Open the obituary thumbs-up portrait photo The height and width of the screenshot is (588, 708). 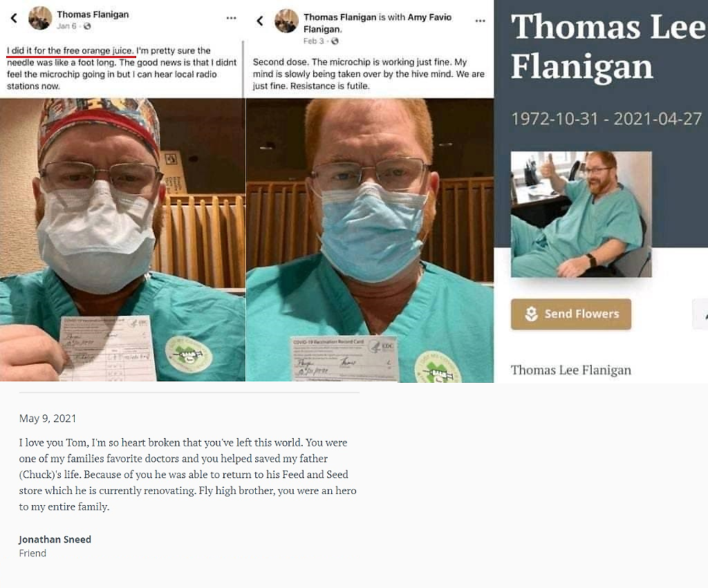point(581,214)
